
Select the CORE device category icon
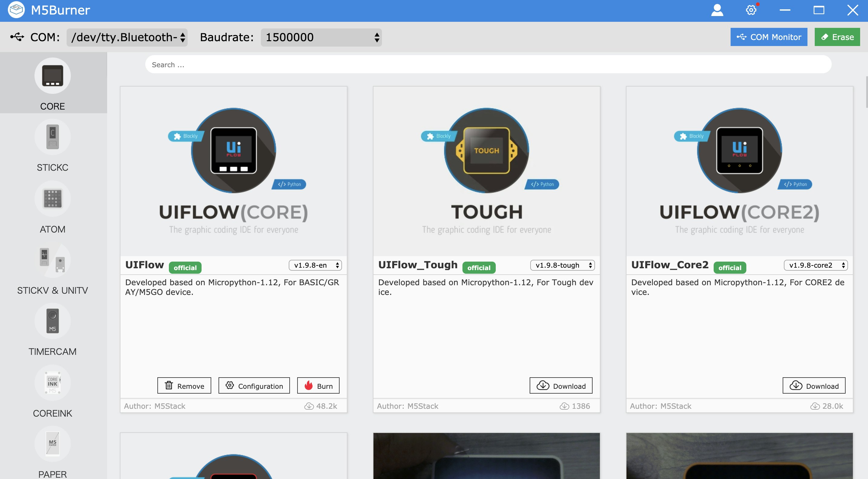[x=53, y=76]
